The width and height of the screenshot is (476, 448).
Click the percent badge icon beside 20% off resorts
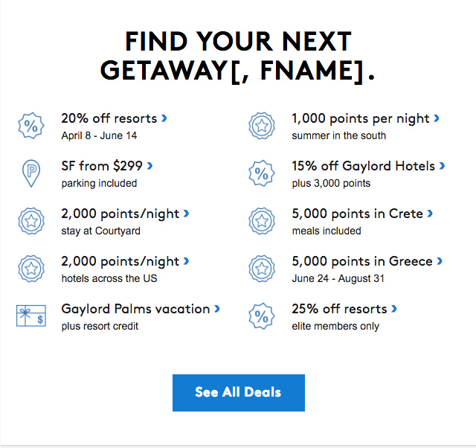pyautogui.click(x=31, y=125)
